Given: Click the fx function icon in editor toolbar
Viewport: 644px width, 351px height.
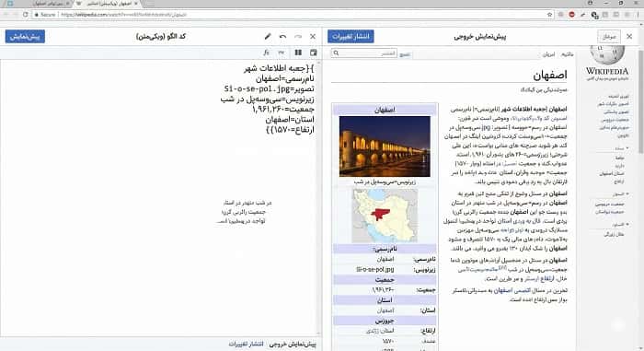Looking at the screenshot, I should pos(266,53).
